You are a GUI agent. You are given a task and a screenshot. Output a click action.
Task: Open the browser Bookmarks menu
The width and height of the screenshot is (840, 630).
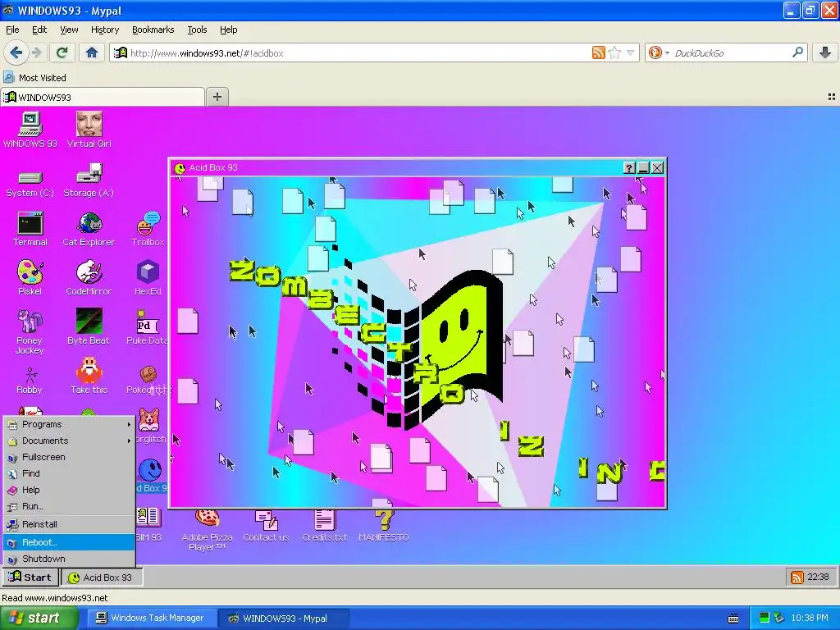pos(153,30)
